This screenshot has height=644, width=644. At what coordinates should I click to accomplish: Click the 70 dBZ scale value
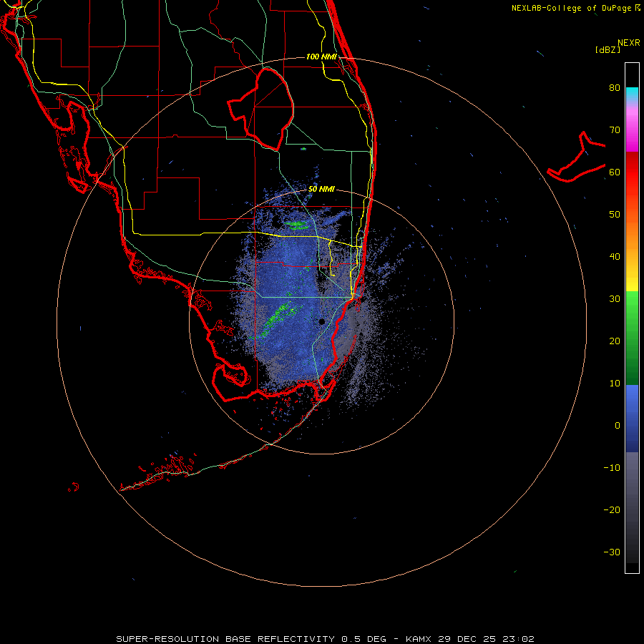click(615, 130)
